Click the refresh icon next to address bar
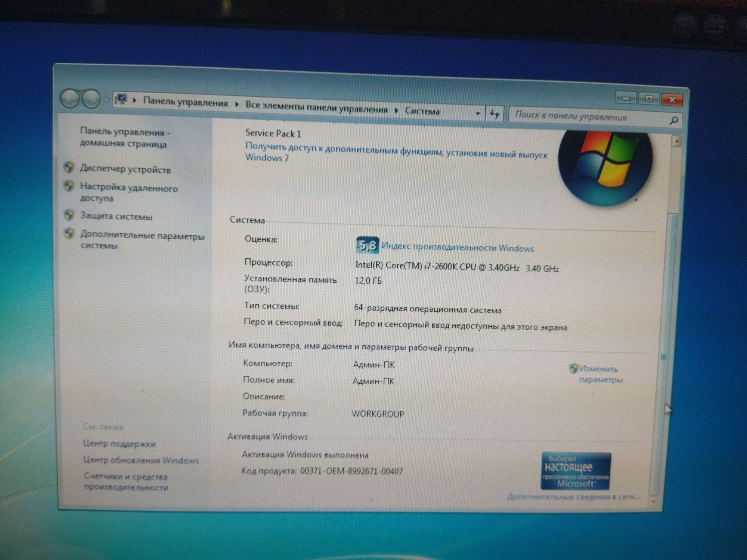Screen dimensions: 747x560 click(x=495, y=114)
